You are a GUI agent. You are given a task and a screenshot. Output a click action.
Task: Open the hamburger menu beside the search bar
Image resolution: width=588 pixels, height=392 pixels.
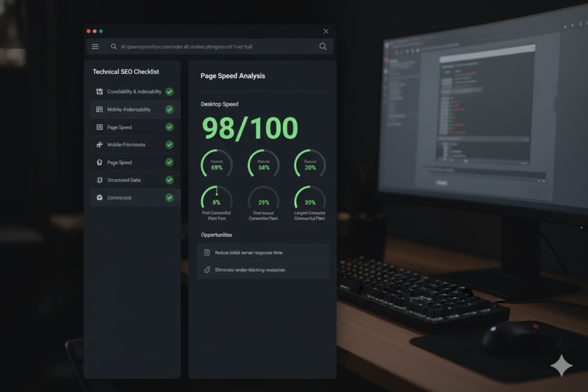[x=95, y=46]
